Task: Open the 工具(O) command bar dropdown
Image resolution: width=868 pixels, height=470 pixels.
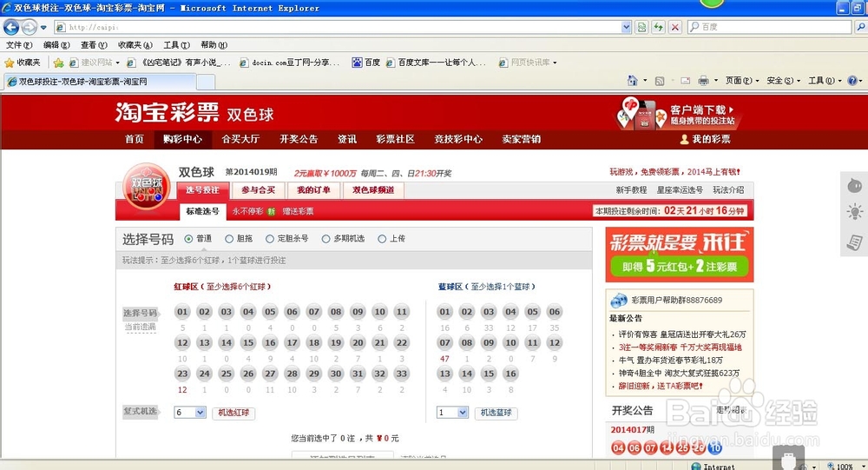Action: click(x=825, y=81)
